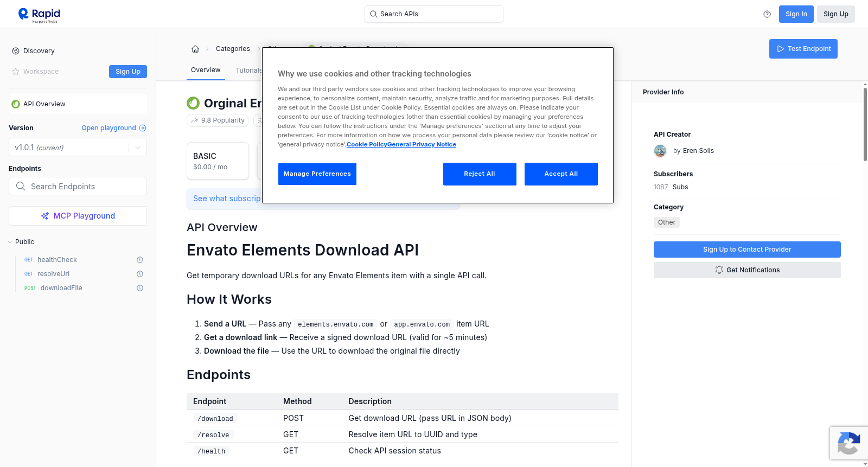Open the MCP Playground
The width and height of the screenshot is (868, 467).
pyautogui.click(x=78, y=216)
